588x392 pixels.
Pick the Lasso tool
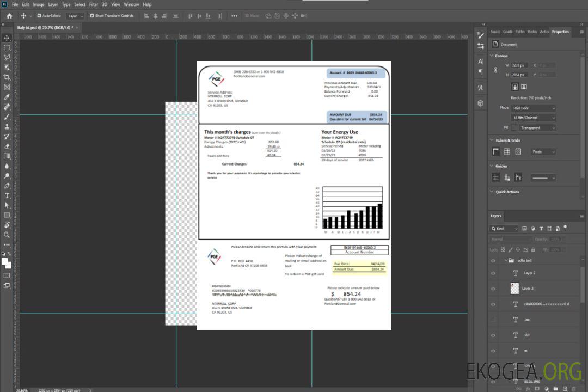pos(7,57)
